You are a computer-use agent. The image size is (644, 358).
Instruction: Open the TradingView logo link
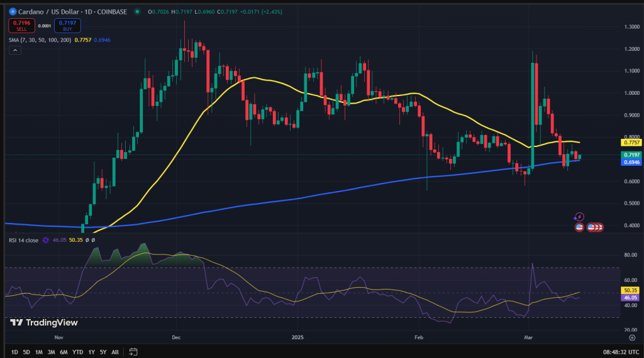coord(43,323)
